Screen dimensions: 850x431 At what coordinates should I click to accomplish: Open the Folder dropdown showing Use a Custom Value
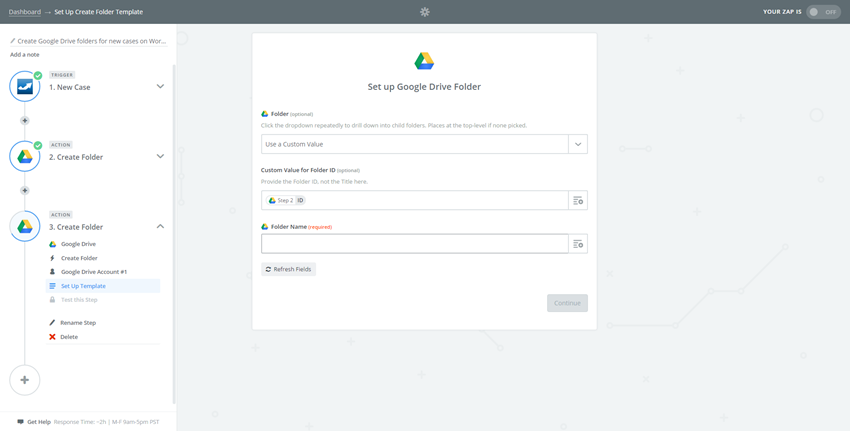pyautogui.click(x=424, y=144)
